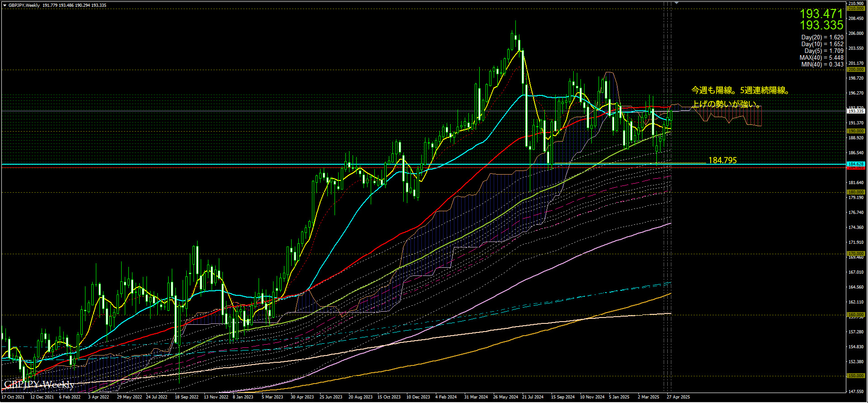Click the chart shift triangle marker at top

(x=676, y=3)
